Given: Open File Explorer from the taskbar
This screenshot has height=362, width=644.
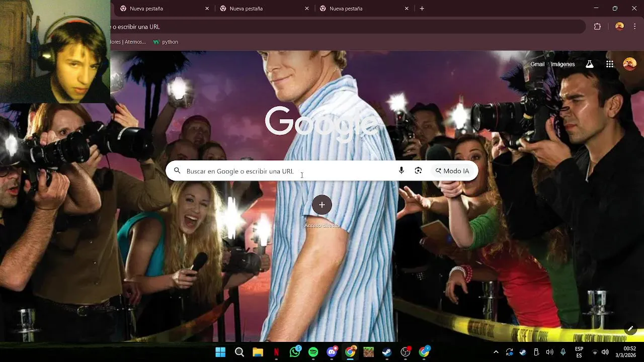Looking at the screenshot, I should (x=258, y=352).
